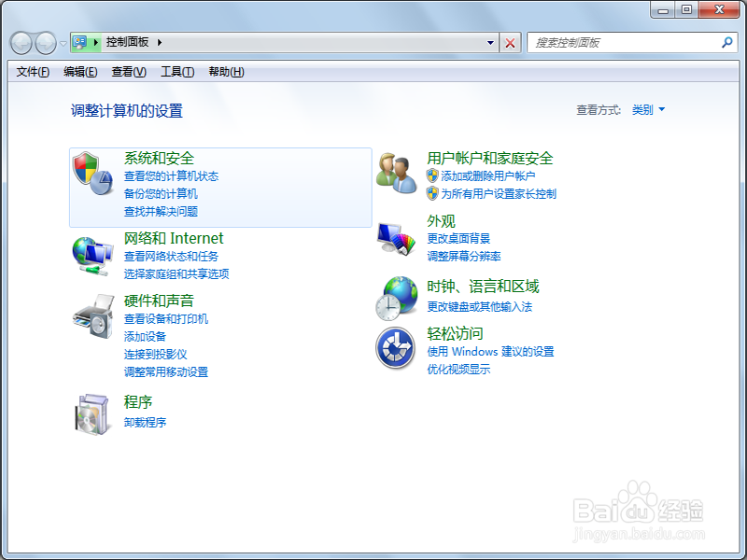Expand the arrow before 控制面板 breadcrumb
Screen dimensions: 747x560
(96, 42)
